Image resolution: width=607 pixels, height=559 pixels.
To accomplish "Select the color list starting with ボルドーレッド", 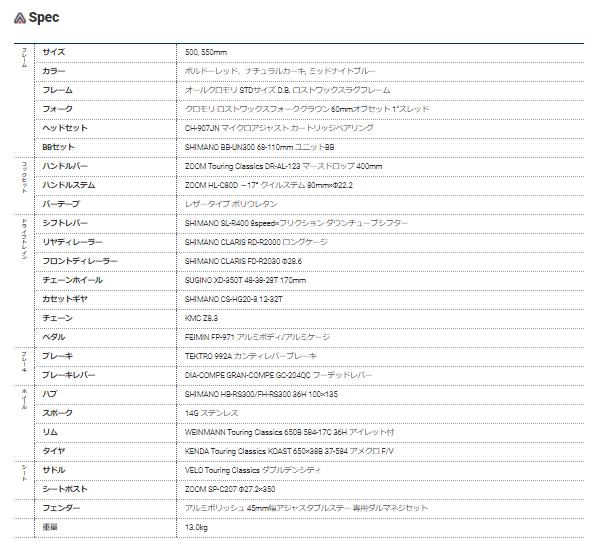I will (x=280, y=71).
